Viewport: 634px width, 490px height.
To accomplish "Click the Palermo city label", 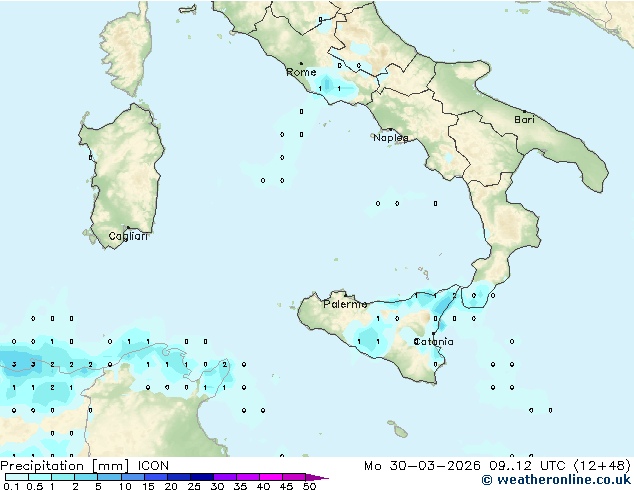I will tap(345, 304).
